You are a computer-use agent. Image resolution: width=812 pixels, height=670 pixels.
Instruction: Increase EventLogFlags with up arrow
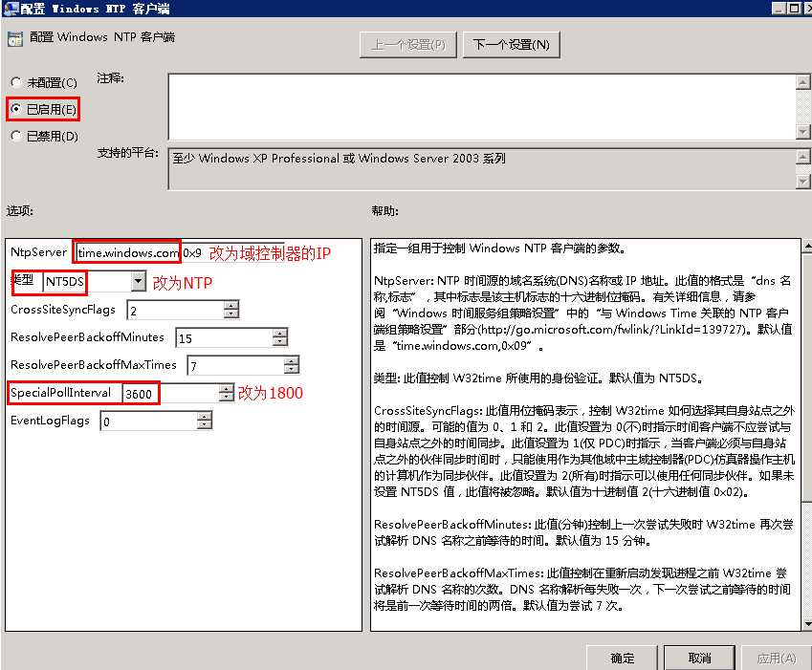tap(205, 417)
